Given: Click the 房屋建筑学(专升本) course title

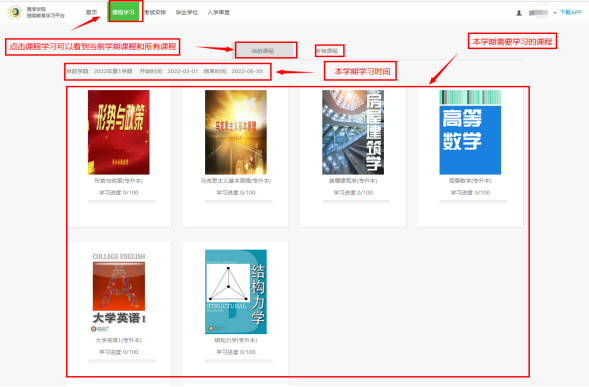Looking at the screenshot, I should (x=353, y=181).
